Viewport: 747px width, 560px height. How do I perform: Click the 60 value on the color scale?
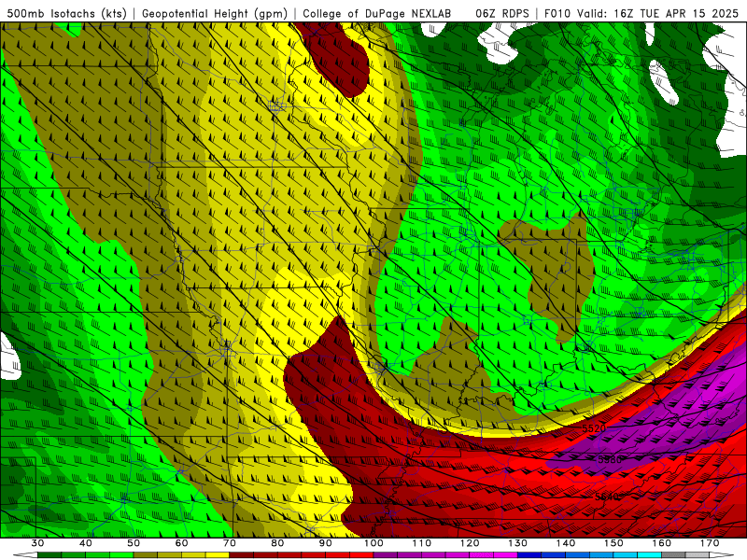coord(181,543)
